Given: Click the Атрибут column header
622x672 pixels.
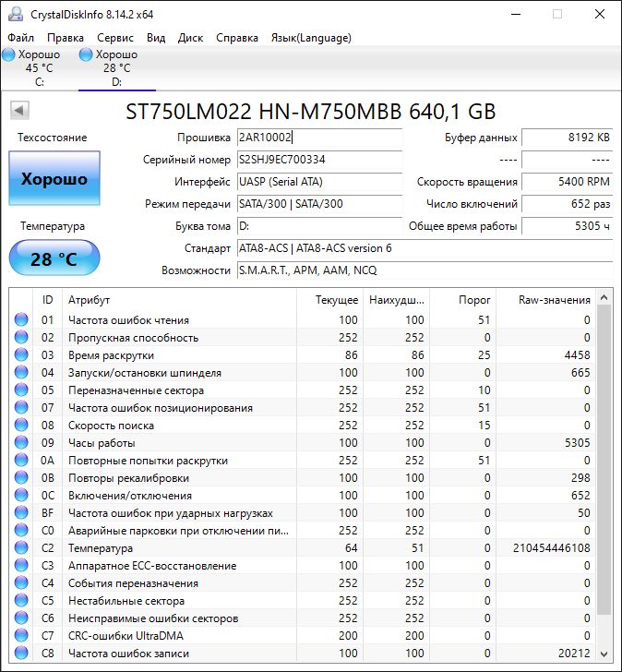Looking at the screenshot, I should (x=180, y=300).
